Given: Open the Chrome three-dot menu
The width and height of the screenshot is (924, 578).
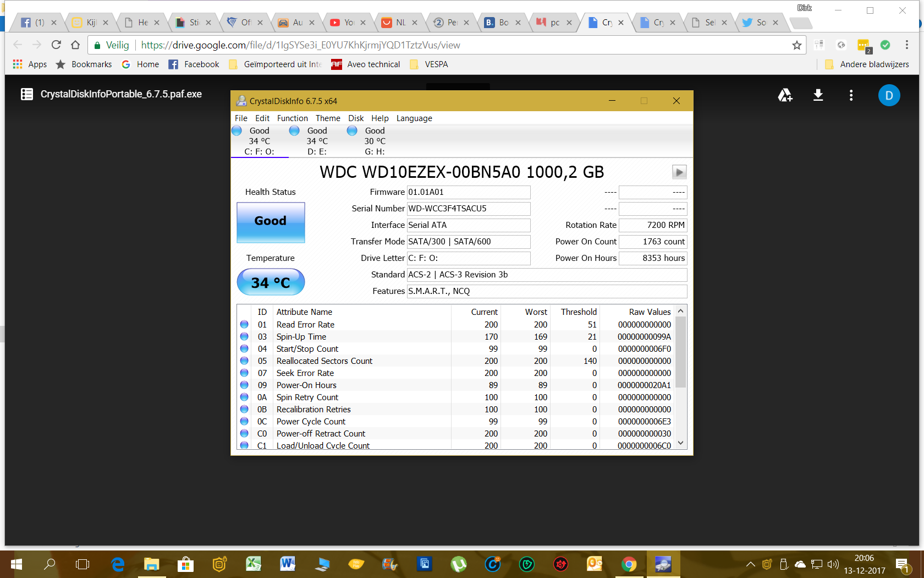Looking at the screenshot, I should (907, 45).
